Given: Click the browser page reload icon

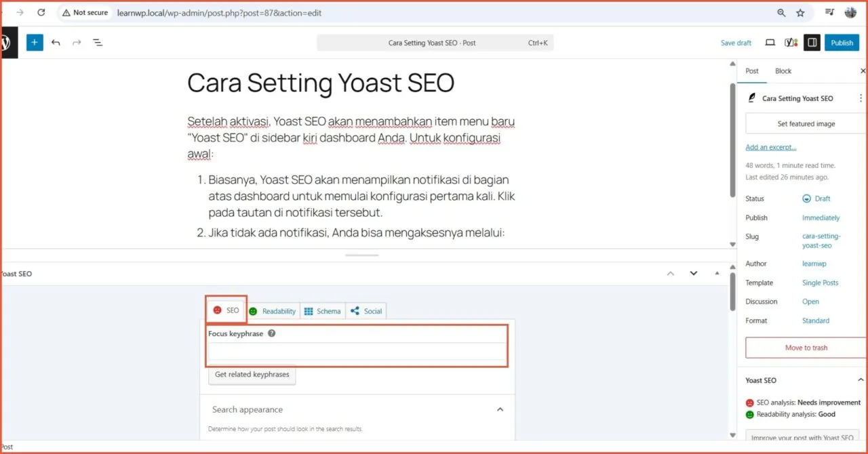Looking at the screenshot, I should coord(43,12).
